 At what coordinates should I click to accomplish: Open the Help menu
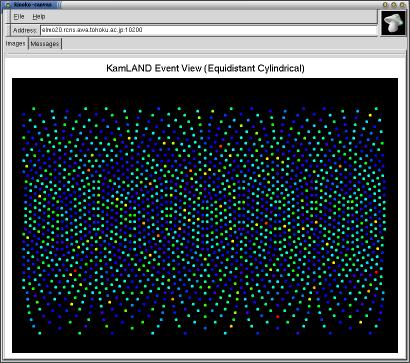pyautogui.click(x=39, y=16)
